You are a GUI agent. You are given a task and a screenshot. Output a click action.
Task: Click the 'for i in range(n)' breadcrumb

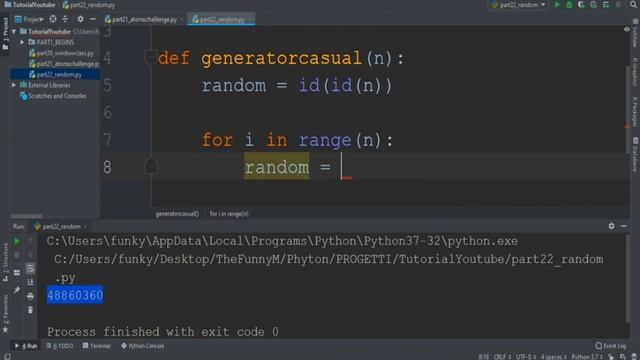tap(229, 214)
